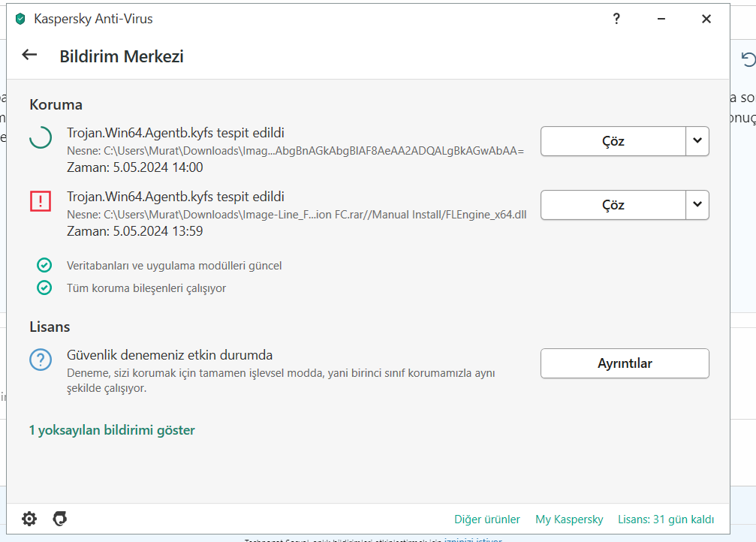The height and width of the screenshot is (542, 756).
Task: Click Güvenlik denemeniz etkin durumda heading
Action: [x=170, y=355]
